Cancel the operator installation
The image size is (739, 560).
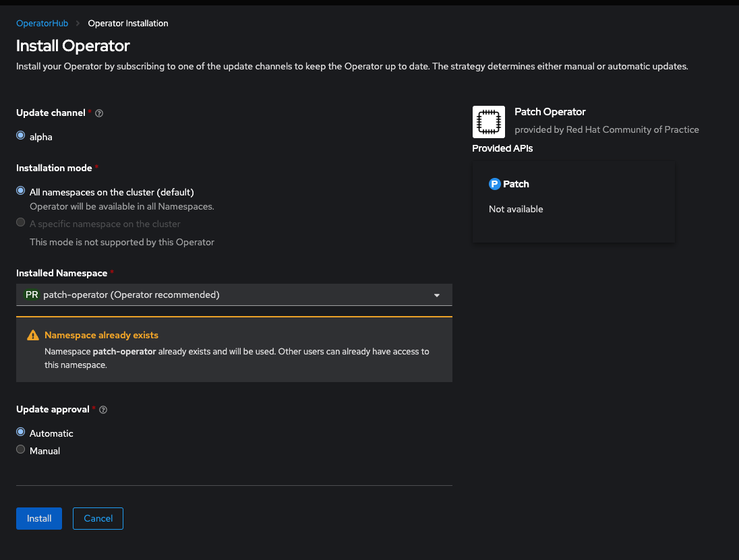point(98,518)
